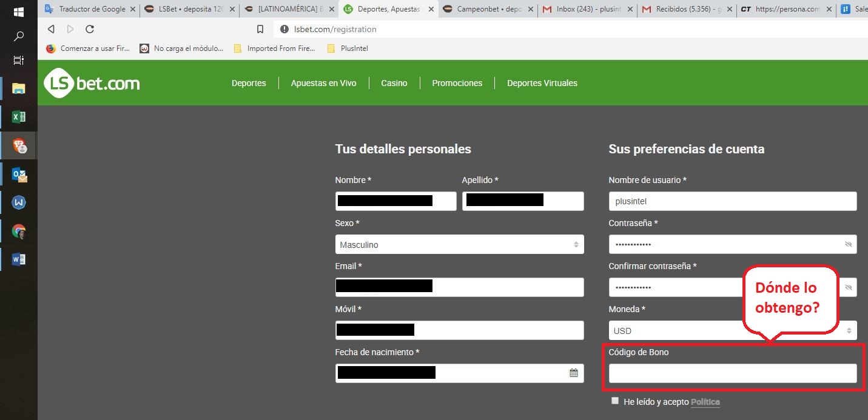Open Word from the taskbar
Image resolution: width=868 pixels, height=420 pixels.
pos(19,259)
